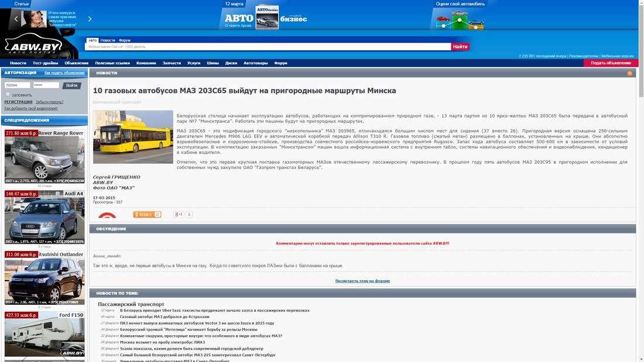Screen dimensions: 644x362
Task: Click the О газете Архив link
Action: [238, 26]
